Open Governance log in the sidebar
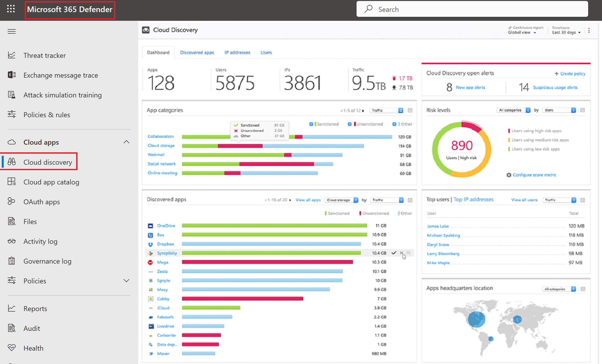The height and width of the screenshot is (364, 602). coord(47,261)
